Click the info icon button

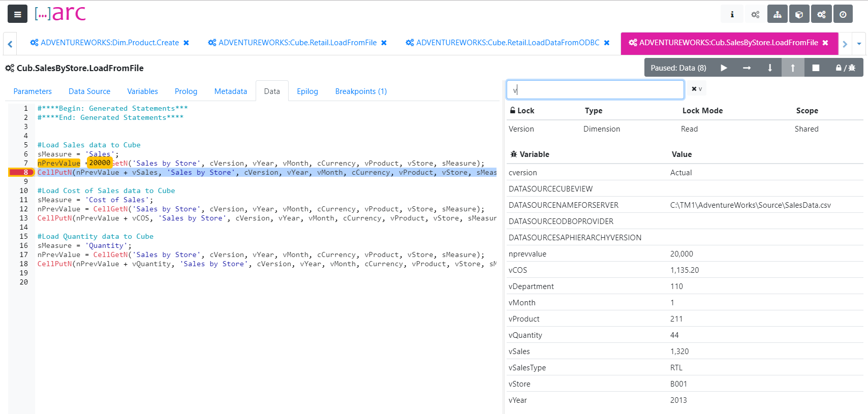tap(732, 14)
